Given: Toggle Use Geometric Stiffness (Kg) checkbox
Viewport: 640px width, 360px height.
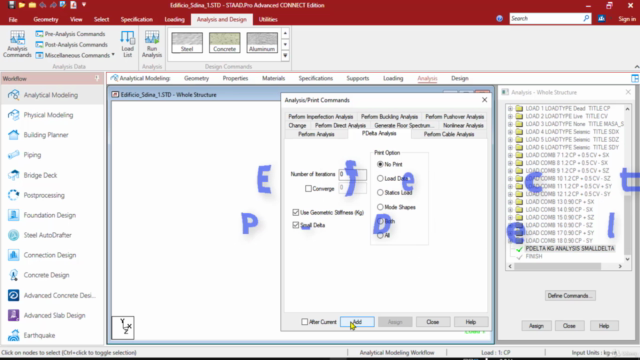Looking at the screenshot, I should click(x=296, y=212).
